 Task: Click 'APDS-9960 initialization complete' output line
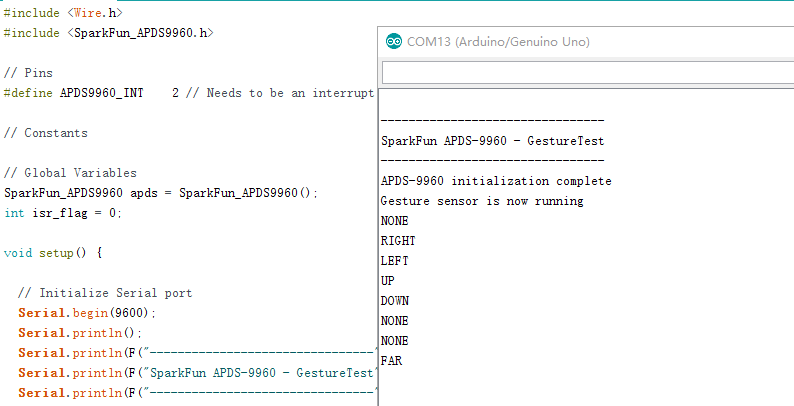496,181
